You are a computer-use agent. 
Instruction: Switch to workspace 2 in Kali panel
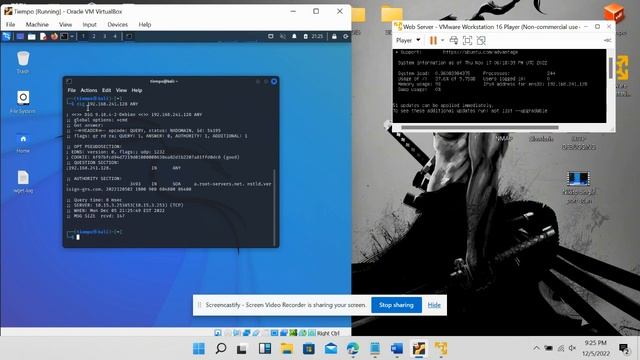click(94, 36)
